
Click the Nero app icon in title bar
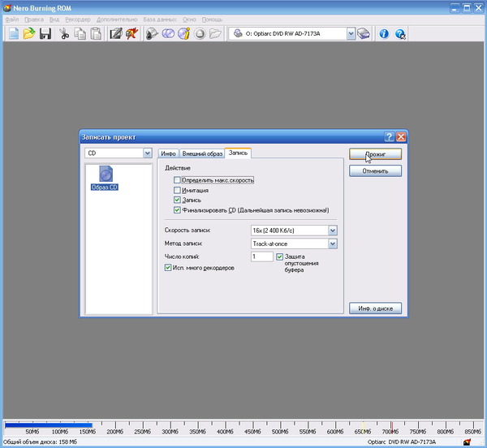pyautogui.click(x=7, y=8)
